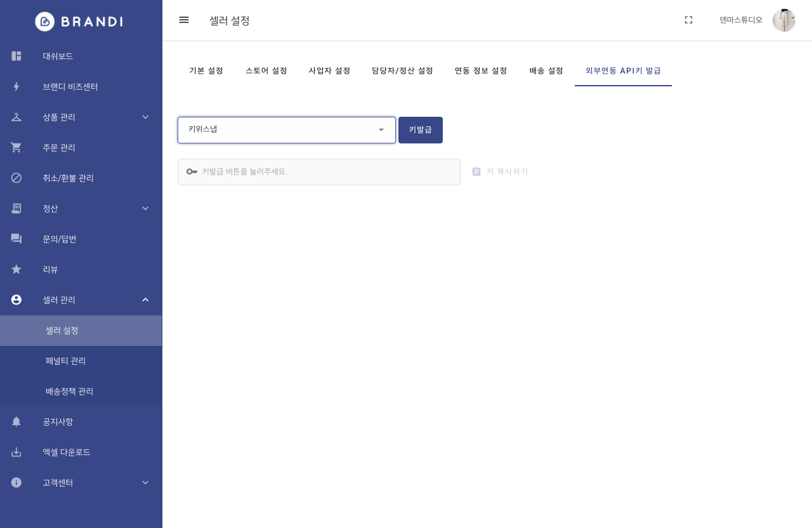This screenshot has width=812, height=528.
Task: Click the bell icon for 공지사항
Action: (16, 421)
